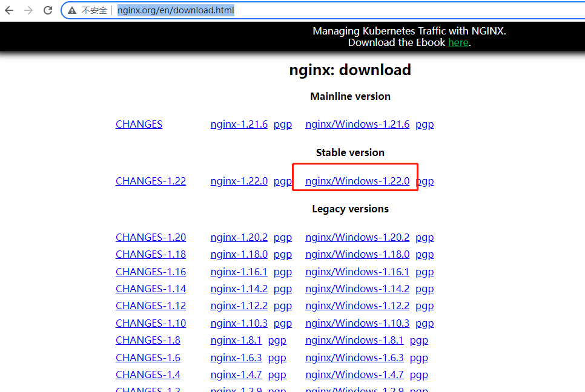Open pgp link next to nginx-1.6.3

pyautogui.click(x=277, y=358)
